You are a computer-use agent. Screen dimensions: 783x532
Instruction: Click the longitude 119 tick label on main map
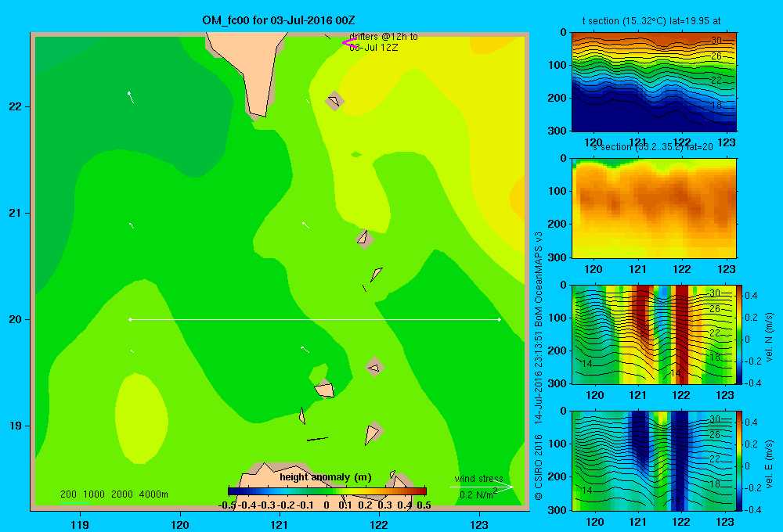click(80, 524)
